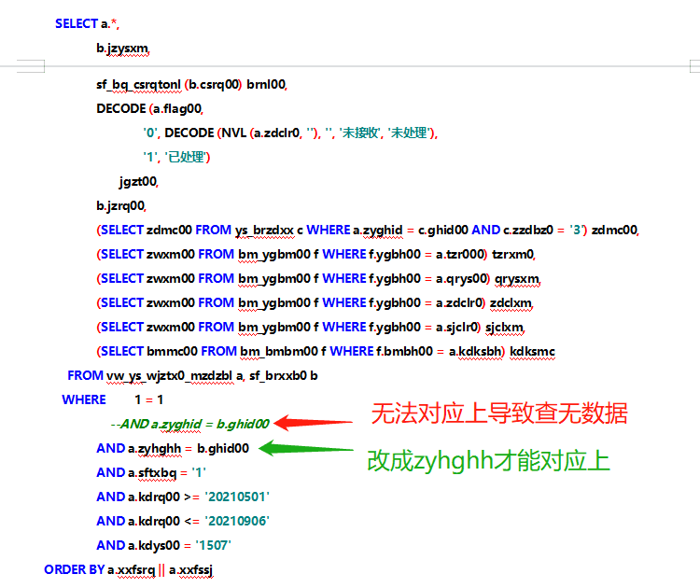Click the alias 'kdksmc'
The height and width of the screenshot is (588, 700).
coord(532,351)
